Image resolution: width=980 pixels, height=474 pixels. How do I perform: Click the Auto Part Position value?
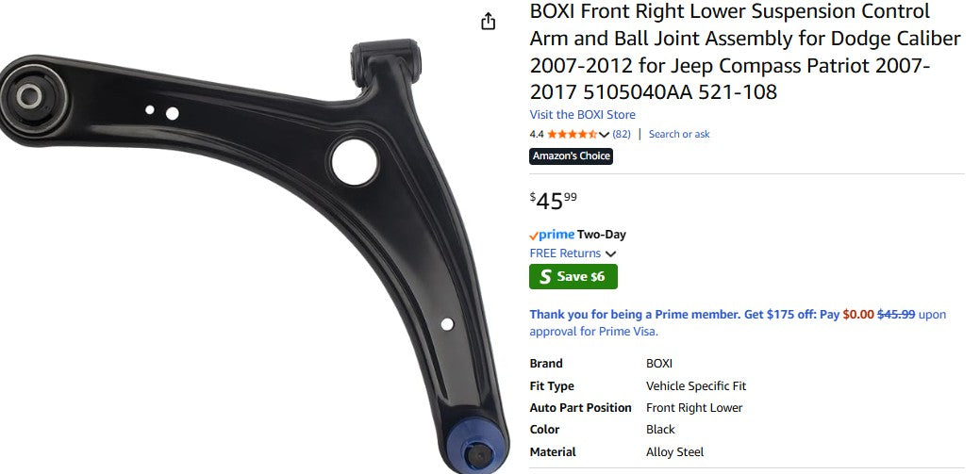(x=694, y=408)
